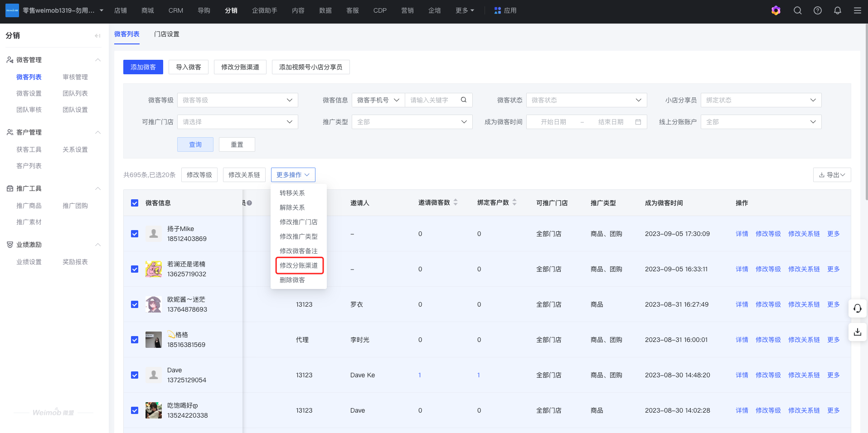Viewport: 868px width, 433px height.
Task: Open CRM in top navigation
Action: pyautogui.click(x=176, y=10)
